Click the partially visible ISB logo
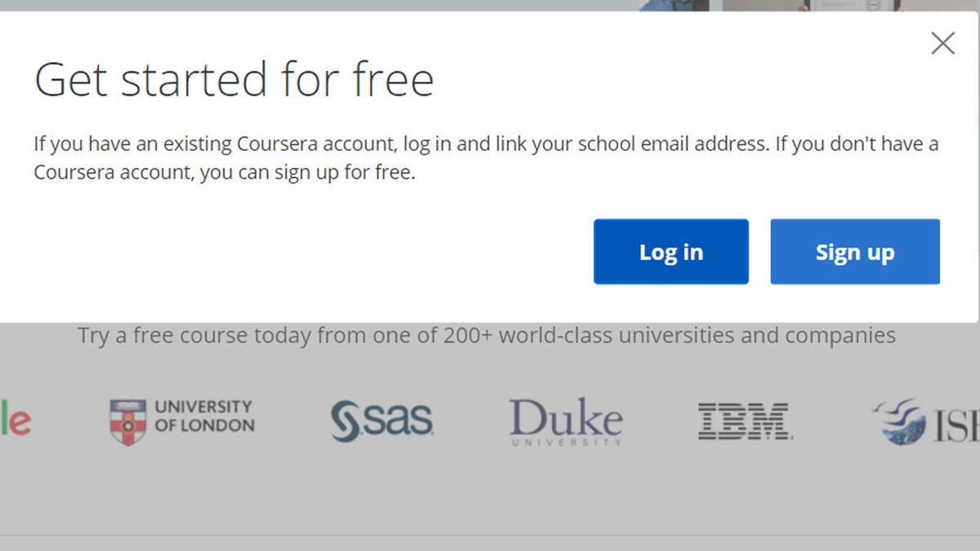The width and height of the screenshot is (980, 551). click(924, 421)
